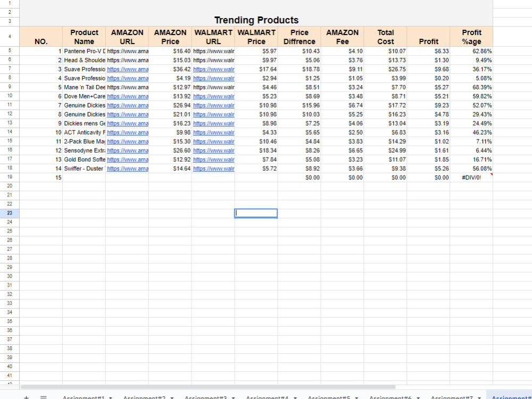The image size is (532, 399).
Task: Select the $0.20 profit cell
Action: tap(428, 78)
